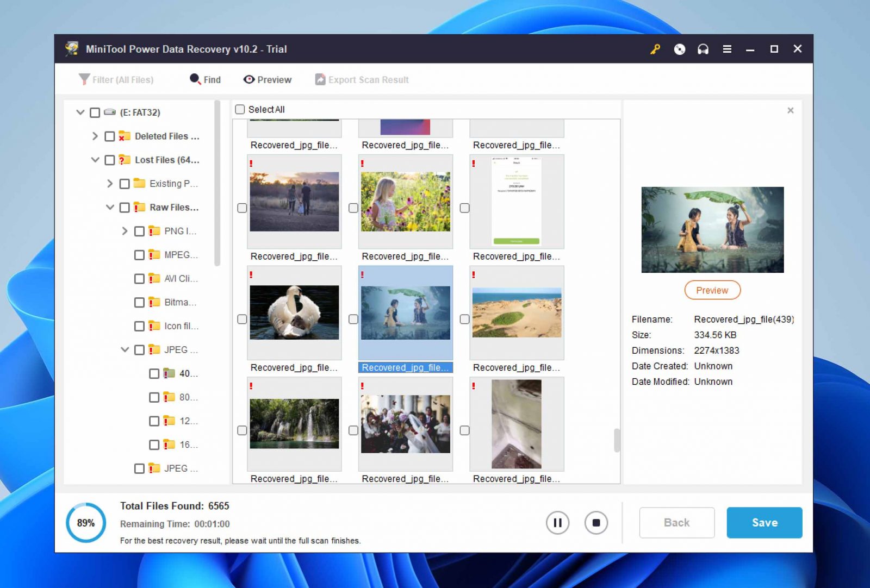
Task: Click the yellow key registration icon
Action: pos(655,49)
